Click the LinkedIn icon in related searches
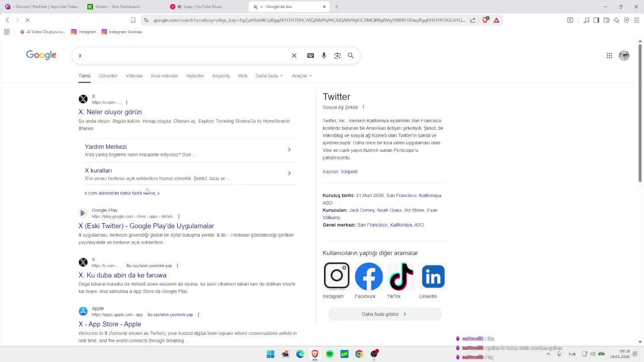This screenshot has width=644, height=362. pyautogui.click(x=433, y=276)
